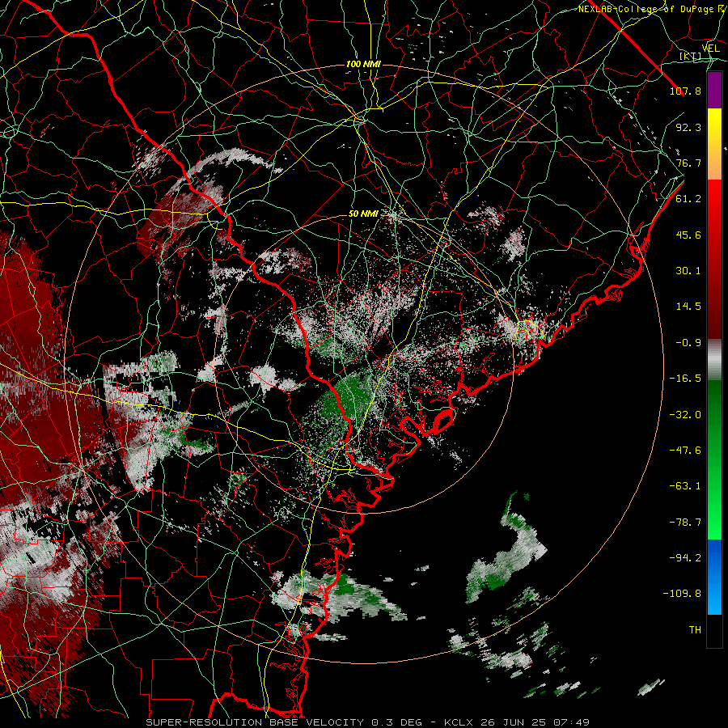
Task: Click the Super-Resolution Base Velocity caption text
Action: point(368,722)
